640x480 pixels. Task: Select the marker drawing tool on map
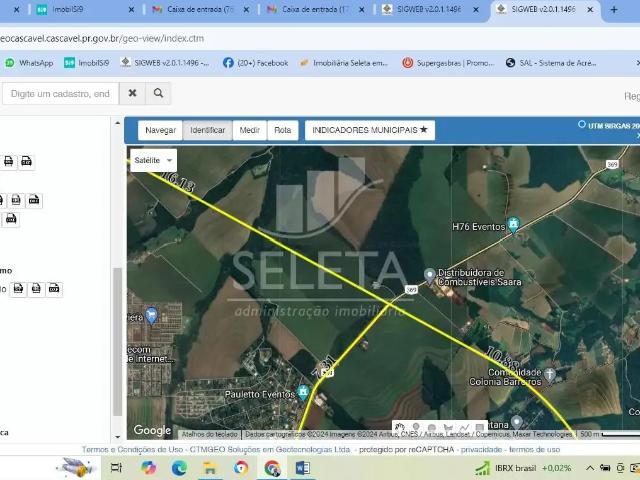click(x=416, y=428)
